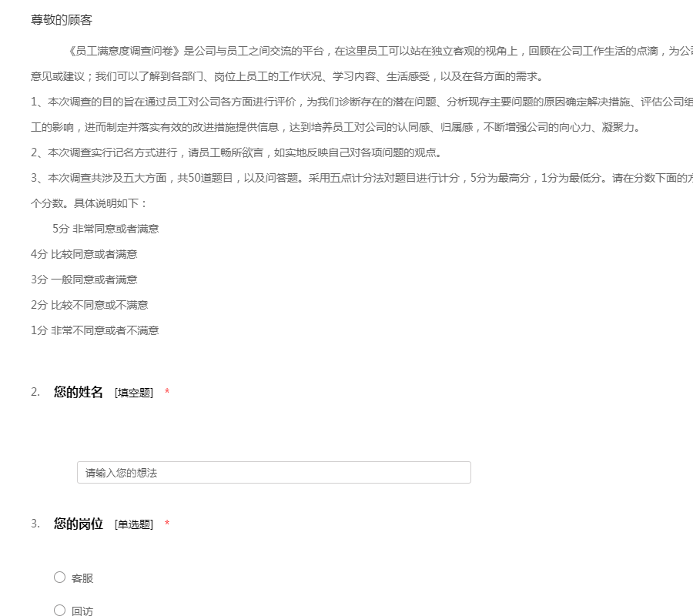Click the 《员工满意度调查问卷》 title in the intro
The image size is (693, 616).
pyautogui.click(x=124, y=52)
